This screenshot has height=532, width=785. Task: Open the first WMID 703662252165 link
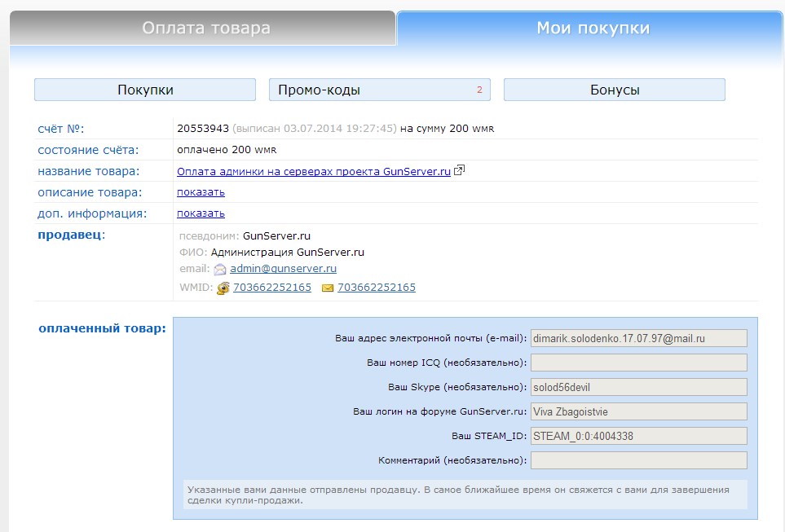pos(272,288)
